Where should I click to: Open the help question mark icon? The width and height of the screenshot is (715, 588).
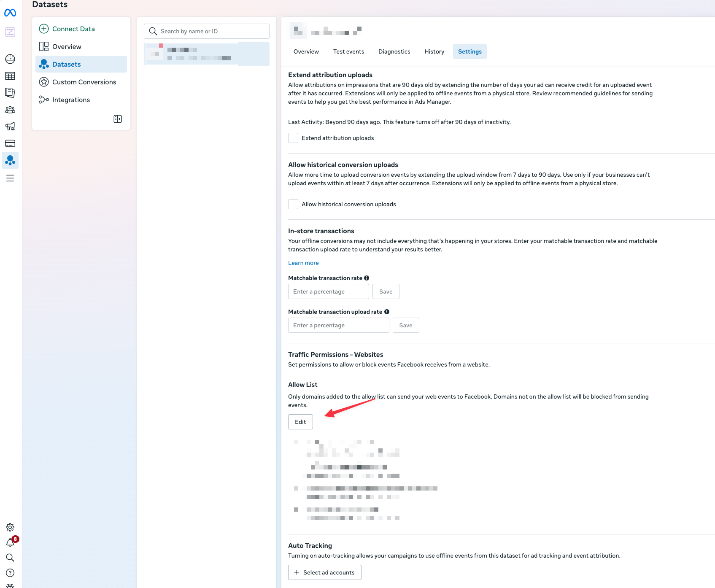pyautogui.click(x=10, y=573)
